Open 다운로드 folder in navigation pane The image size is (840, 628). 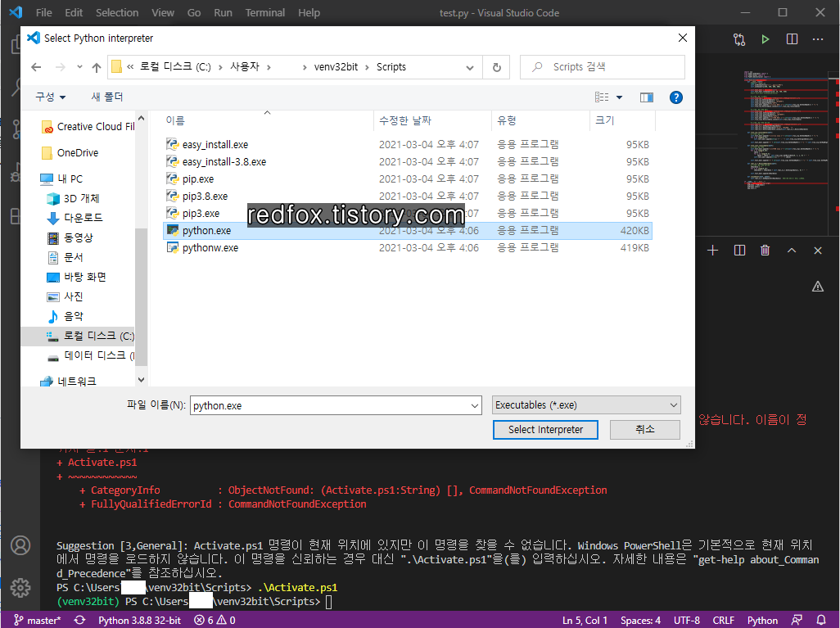75,218
